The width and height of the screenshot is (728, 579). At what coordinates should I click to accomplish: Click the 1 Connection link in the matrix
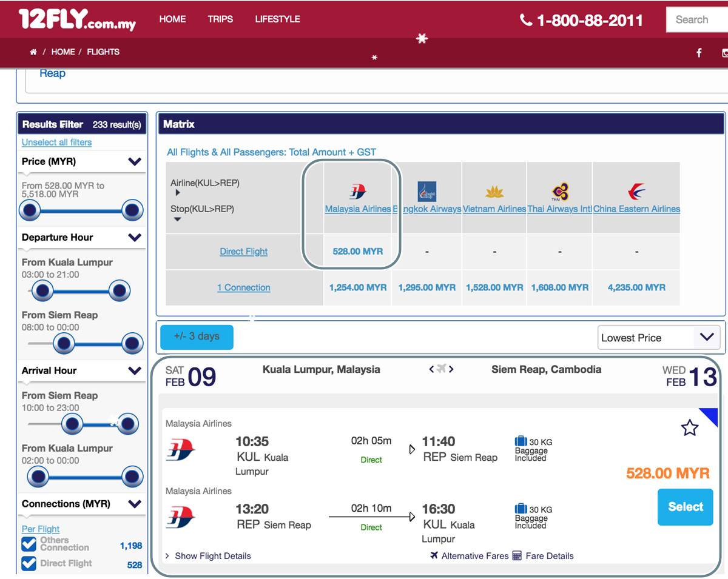[244, 288]
